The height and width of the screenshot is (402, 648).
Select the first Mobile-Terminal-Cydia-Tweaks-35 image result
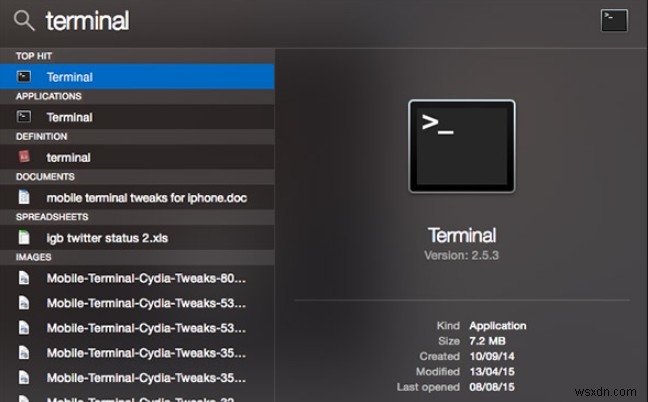click(146, 353)
